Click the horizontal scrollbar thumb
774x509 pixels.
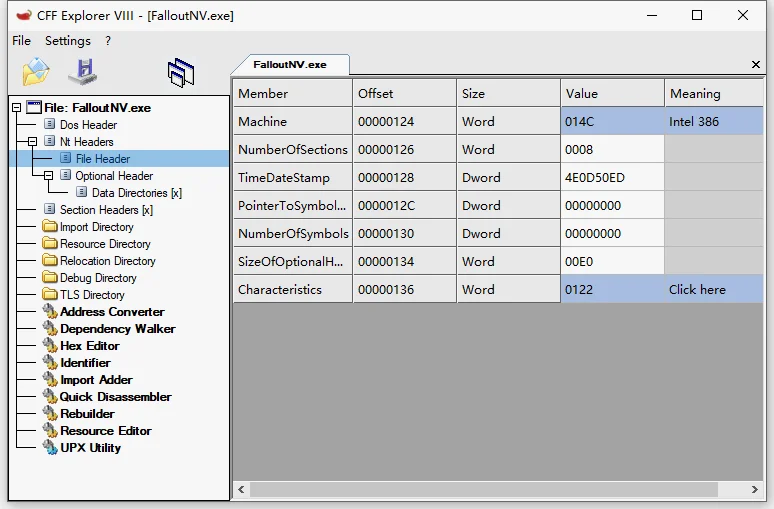pos(484,489)
